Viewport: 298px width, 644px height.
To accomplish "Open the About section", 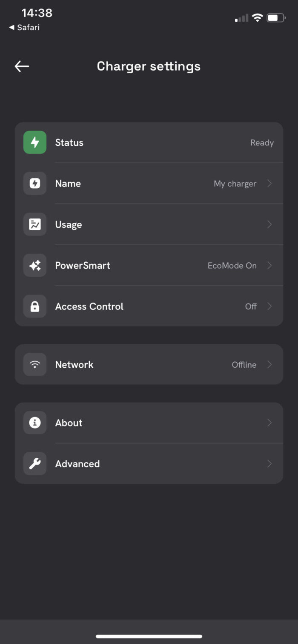I will [149, 423].
